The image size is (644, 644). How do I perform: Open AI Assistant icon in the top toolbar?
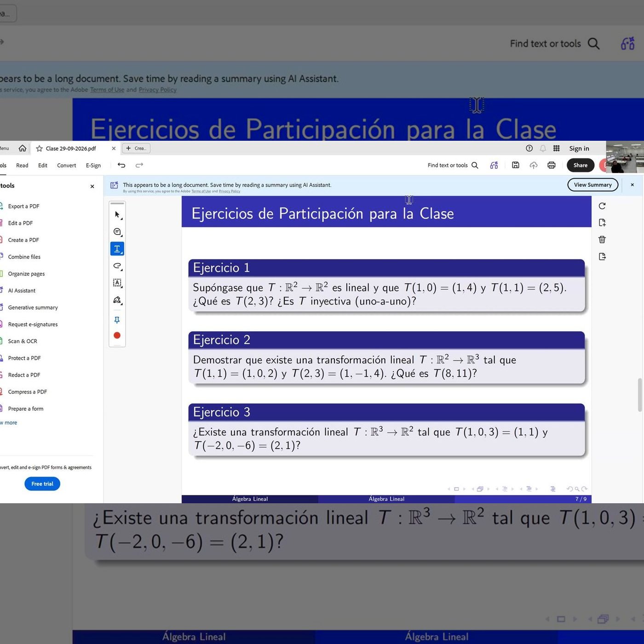pos(494,165)
